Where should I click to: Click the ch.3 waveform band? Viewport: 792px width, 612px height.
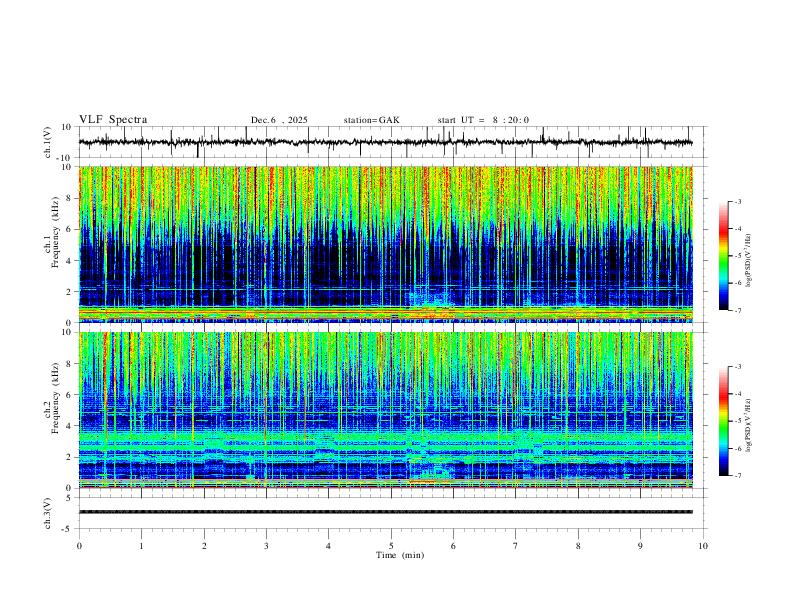(x=385, y=512)
